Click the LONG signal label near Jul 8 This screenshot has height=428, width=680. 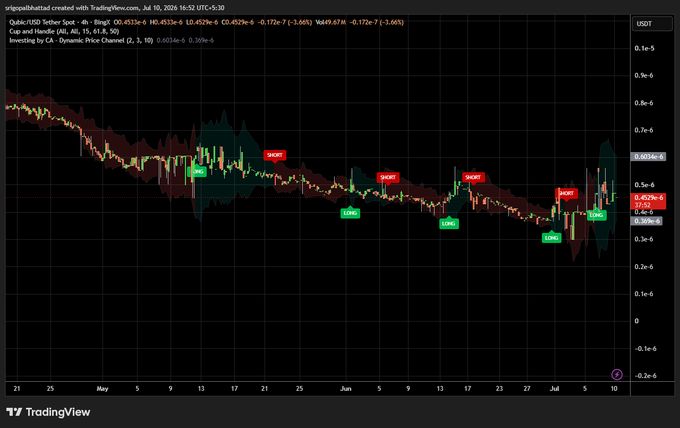(597, 215)
